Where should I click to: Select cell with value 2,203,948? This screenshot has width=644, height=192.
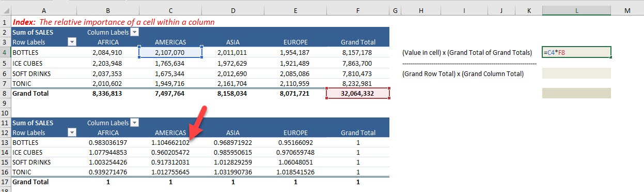(107, 63)
